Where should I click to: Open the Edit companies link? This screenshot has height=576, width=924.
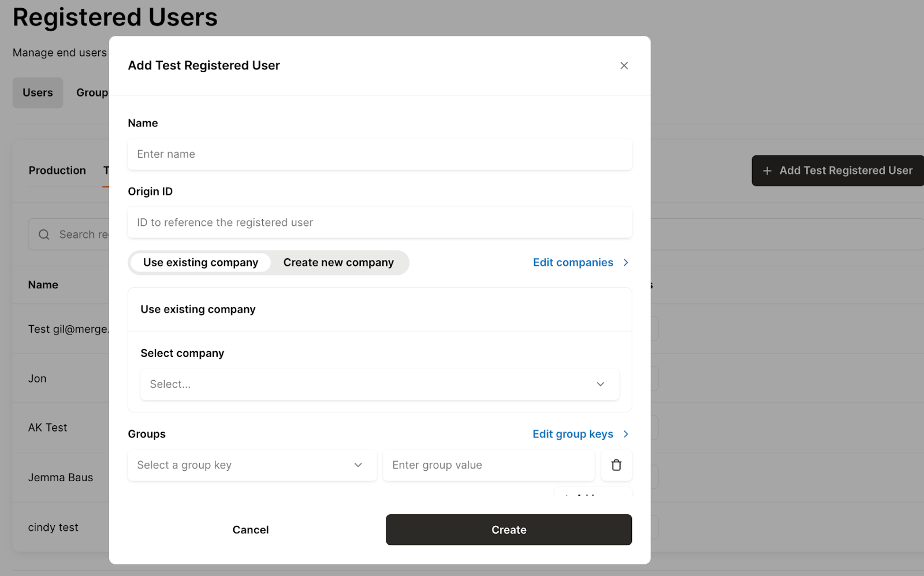click(x=572, y=262)
